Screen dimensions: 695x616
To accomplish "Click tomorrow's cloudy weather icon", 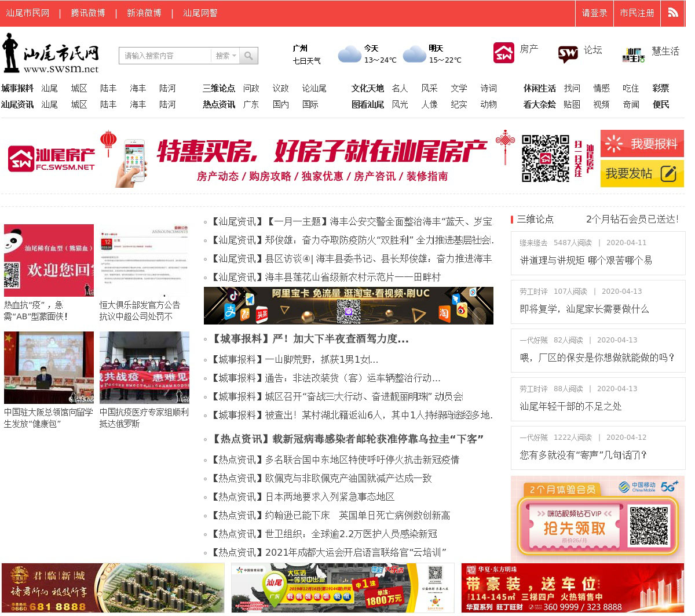I will pos(414,54).
